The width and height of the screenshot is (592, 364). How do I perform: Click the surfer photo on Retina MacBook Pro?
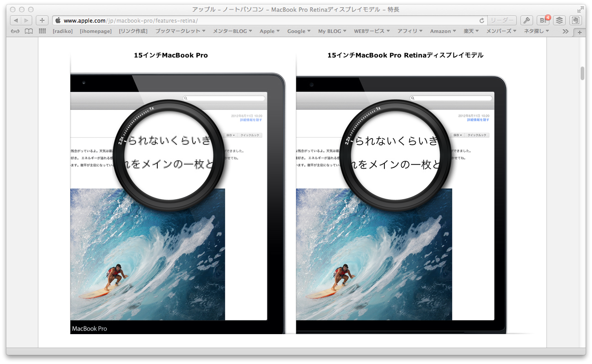click(x=374, y=254)
